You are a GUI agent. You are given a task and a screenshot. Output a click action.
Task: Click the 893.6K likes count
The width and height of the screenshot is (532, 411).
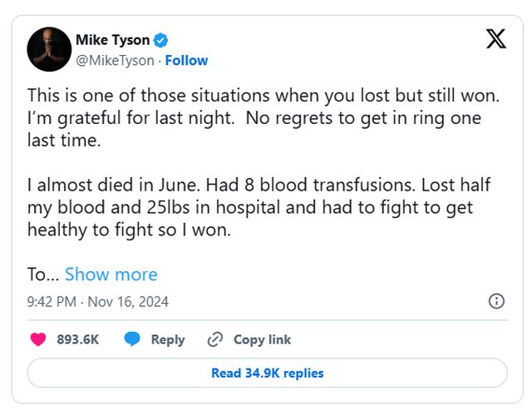pyautogui.click(x=79, y=339)
